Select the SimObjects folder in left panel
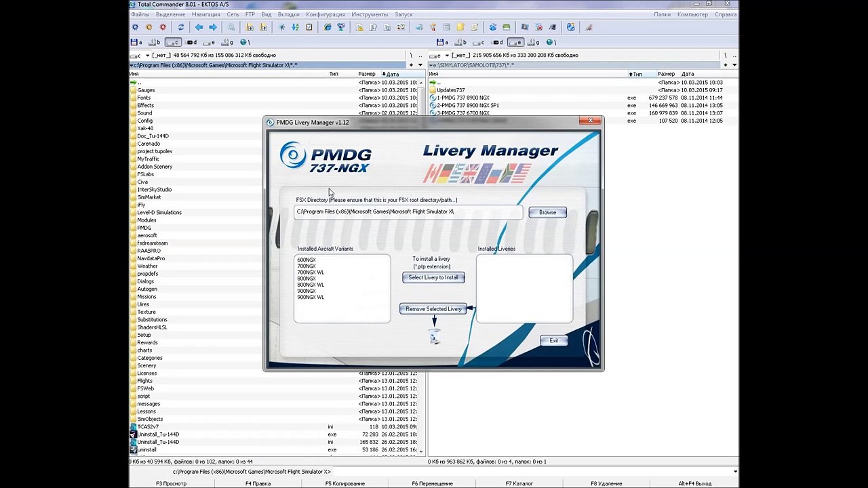The height and width of the screenshot is (488, 868). (x=149, y=419)
